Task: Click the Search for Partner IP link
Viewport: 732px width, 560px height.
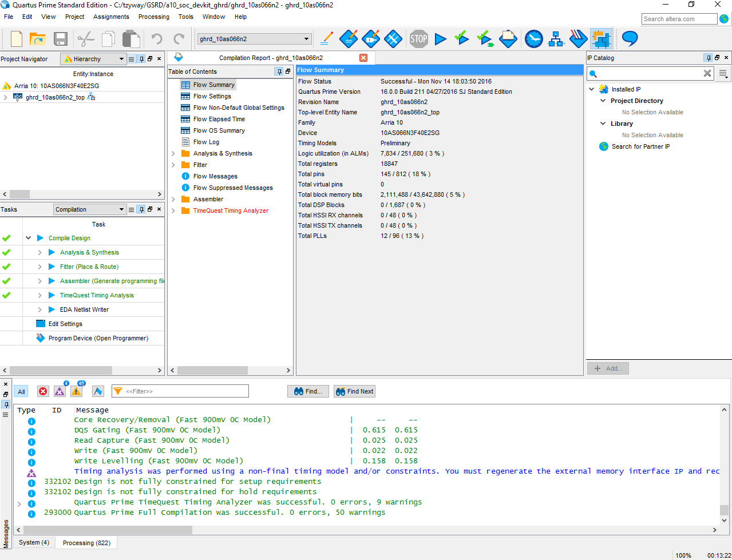Action: [640, 146]
